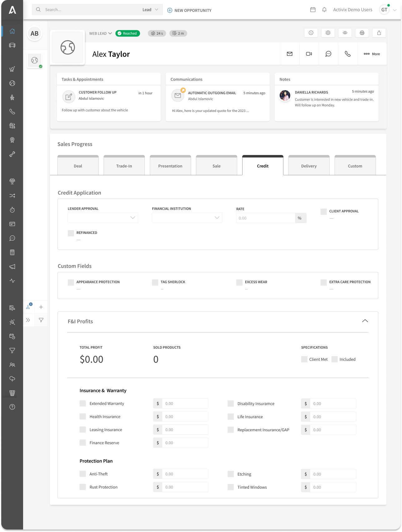The height and width of the screenshot is (532, 402).
Task: Click the share export icon above lead card
Action: pyautogui.click(x=379, y=33)
